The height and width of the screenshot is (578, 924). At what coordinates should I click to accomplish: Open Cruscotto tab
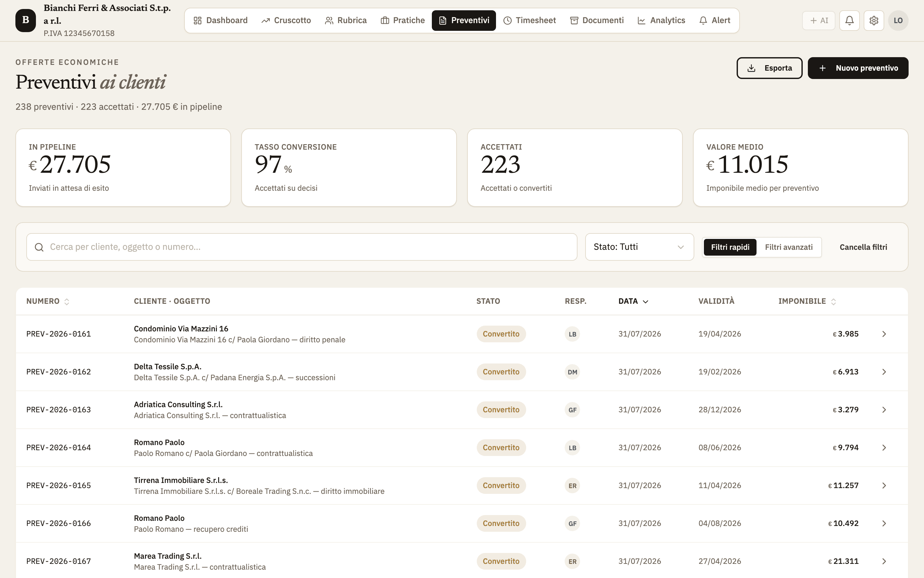click(286, 20)
